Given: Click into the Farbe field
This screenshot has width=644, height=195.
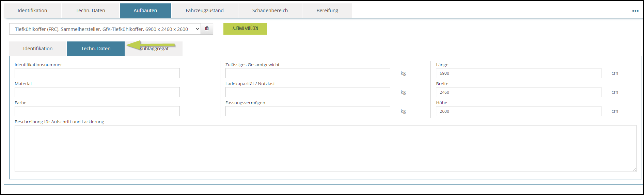Looking at the screenshot, I should tap(97, 111).
